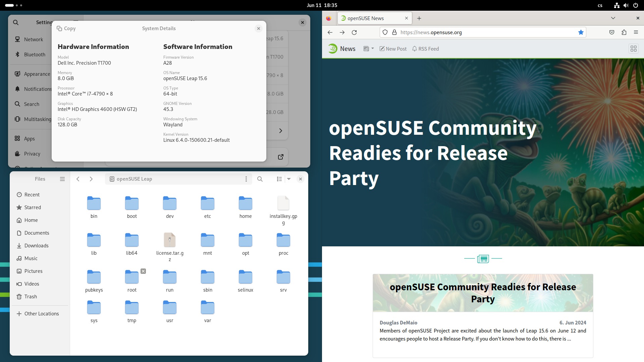Open the clock calendar menu
Screen dimensions: 644x362
322,5
